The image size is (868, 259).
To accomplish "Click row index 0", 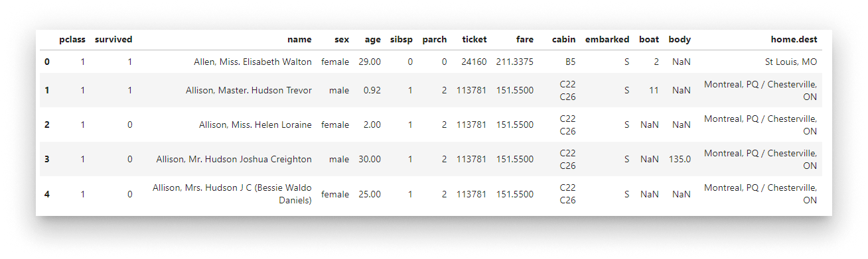I will coord(46,62).
